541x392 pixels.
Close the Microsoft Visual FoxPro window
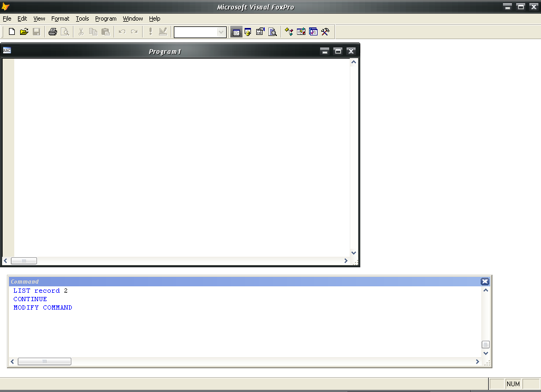coord(534,6)
